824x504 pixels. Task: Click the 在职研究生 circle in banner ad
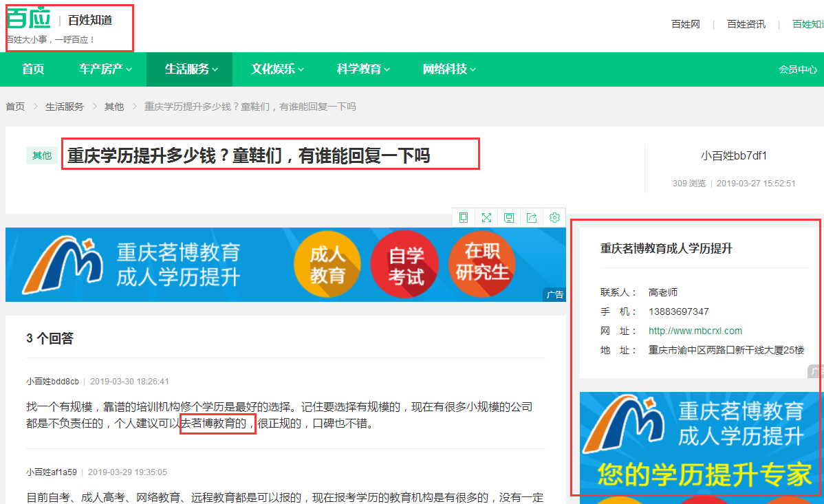pyautogui.click(x=482, y=263)
